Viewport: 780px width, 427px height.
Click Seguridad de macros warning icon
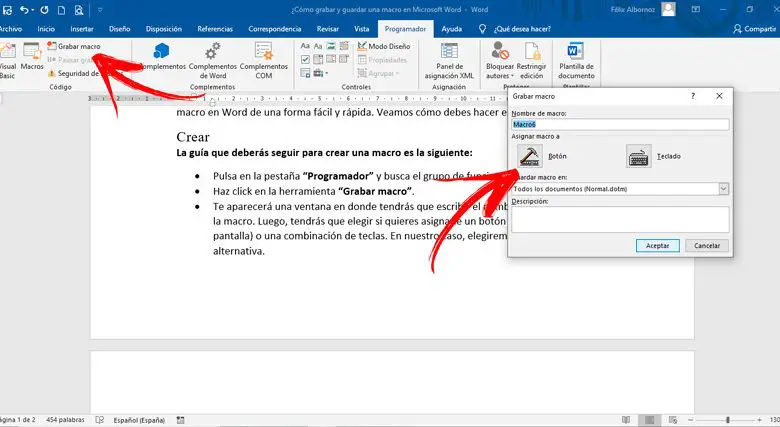(52, 73)
